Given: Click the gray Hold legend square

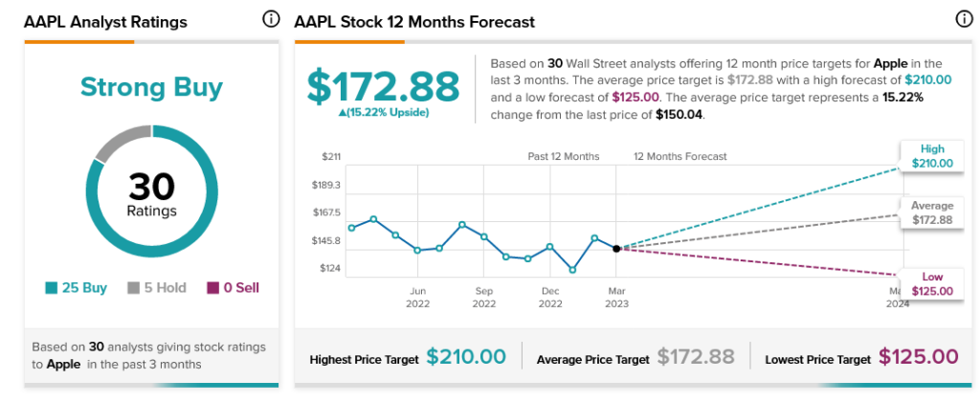Looking at the screenshot, I should [134, 288].
